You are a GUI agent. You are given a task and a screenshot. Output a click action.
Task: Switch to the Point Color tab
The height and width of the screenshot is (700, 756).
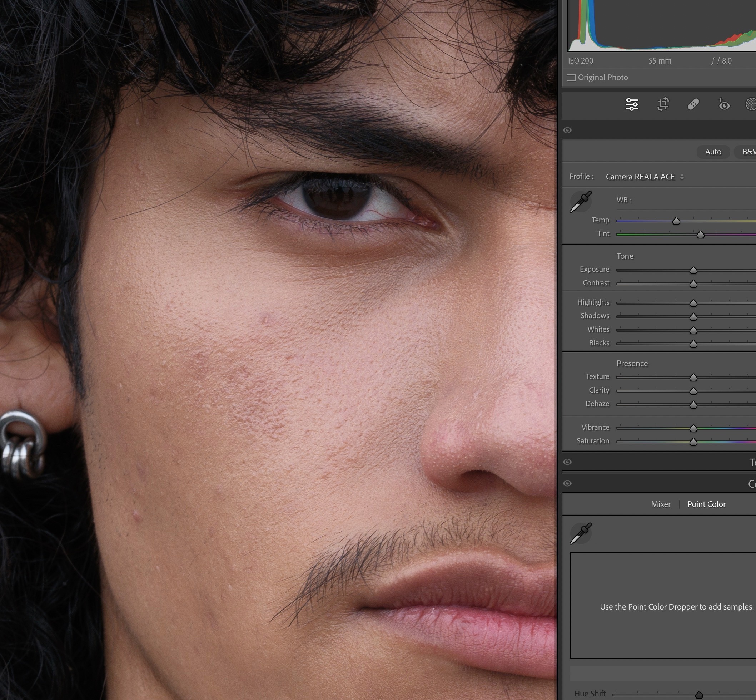[x=706, y=504]
